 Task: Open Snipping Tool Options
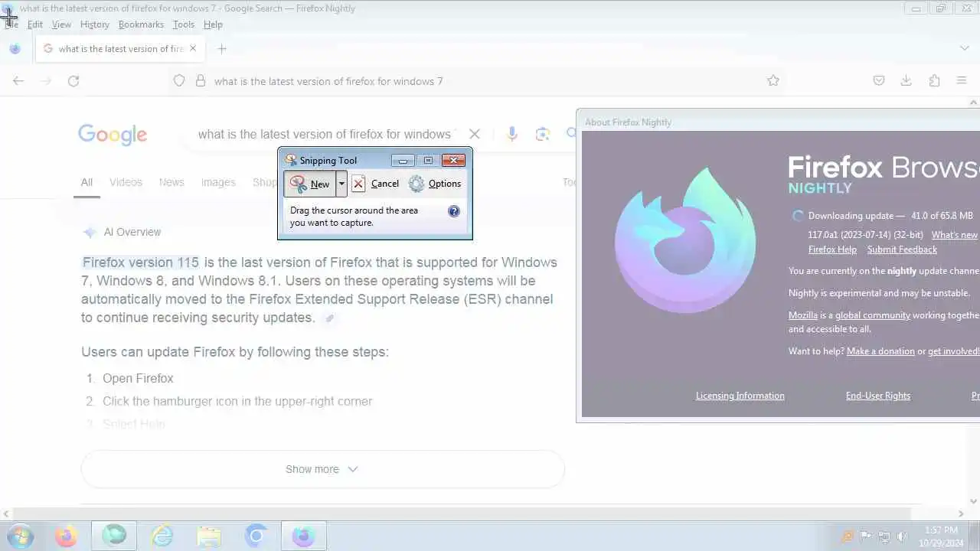click(x=435, y=184)
